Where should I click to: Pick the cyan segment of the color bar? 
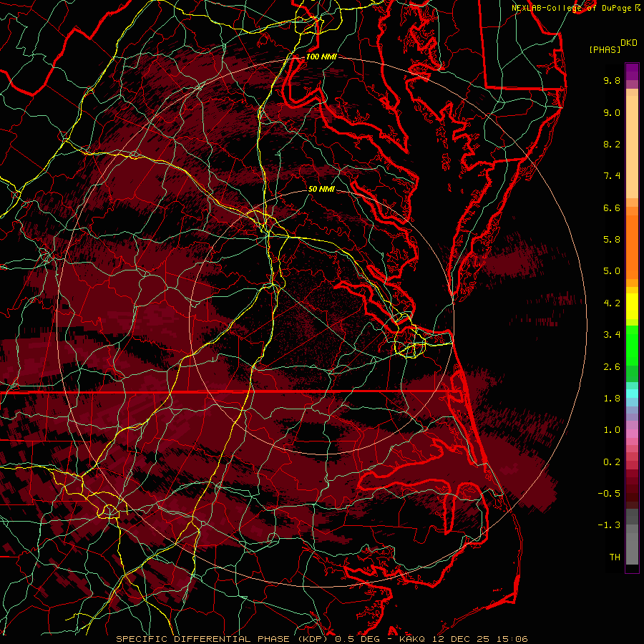[632, 394]
